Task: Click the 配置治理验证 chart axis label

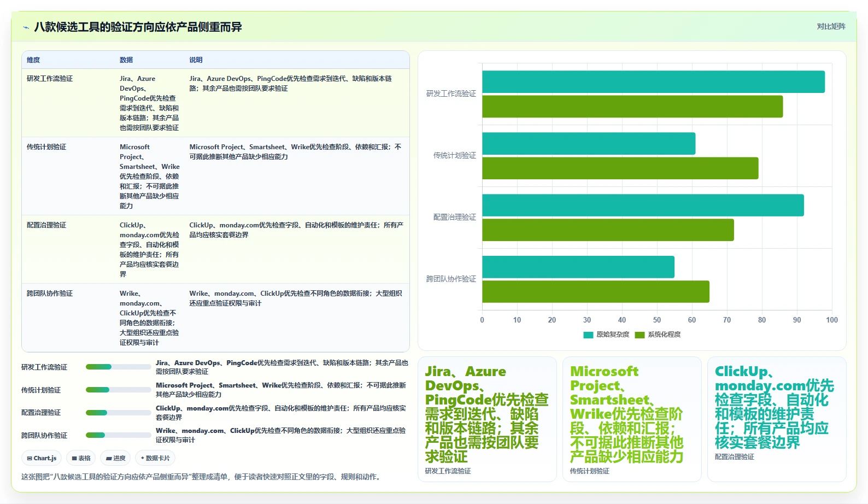Action: (x=455, y=218)
